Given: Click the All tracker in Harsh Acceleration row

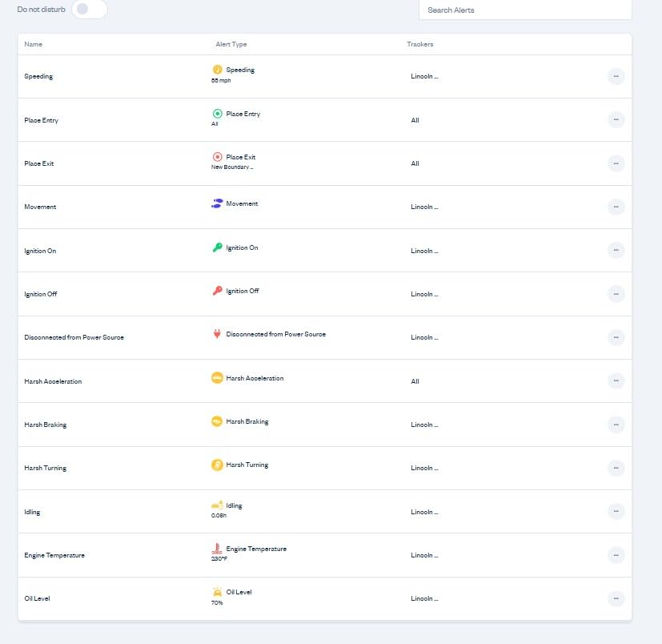Looking at the screenshot, I should 415,381.
